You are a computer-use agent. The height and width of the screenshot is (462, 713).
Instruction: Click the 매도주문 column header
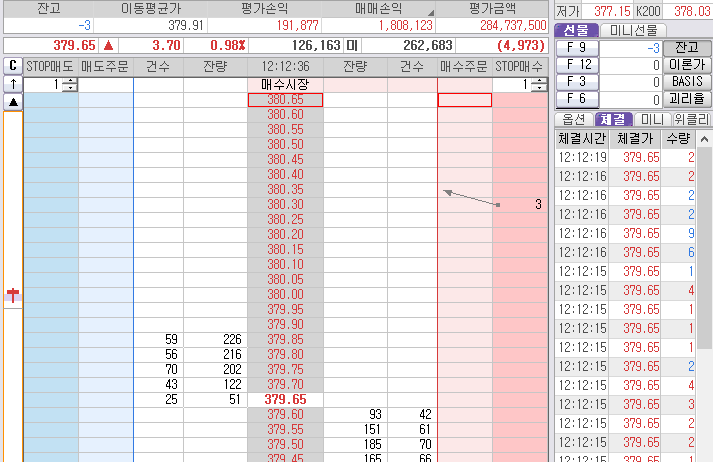(105, 67)
